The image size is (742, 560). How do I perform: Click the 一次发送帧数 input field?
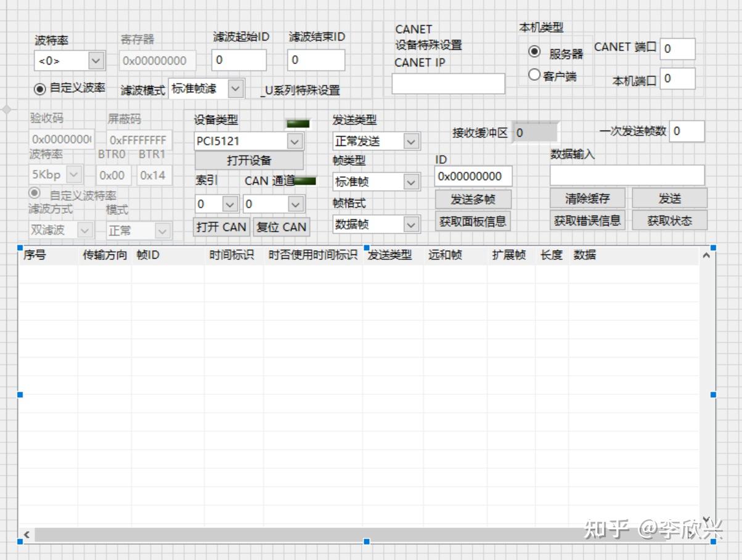pos(687,131)
